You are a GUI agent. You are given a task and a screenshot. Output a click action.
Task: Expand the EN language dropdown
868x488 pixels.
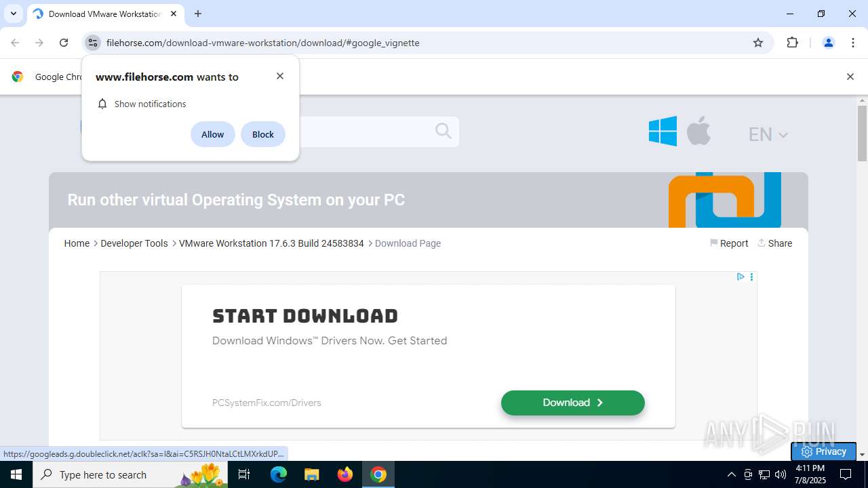tap(768, 134)
